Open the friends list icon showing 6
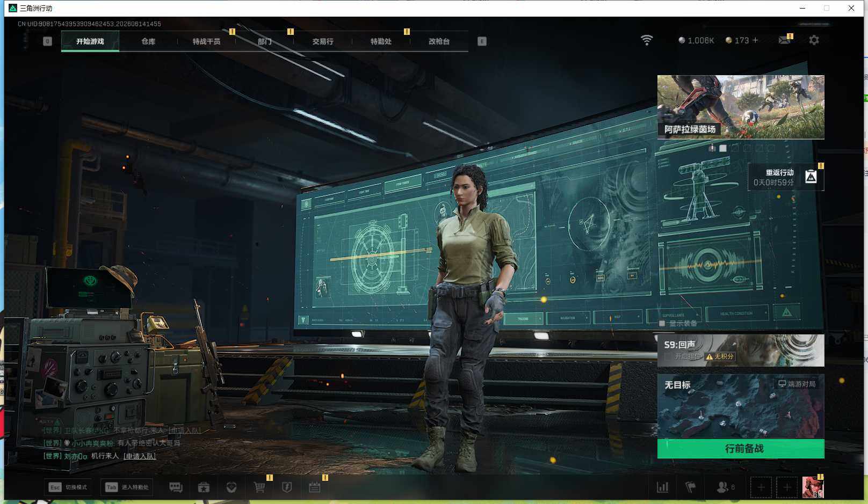Image resolution: width=868 pixels, height=504 pixels. [x=725, y=487]
